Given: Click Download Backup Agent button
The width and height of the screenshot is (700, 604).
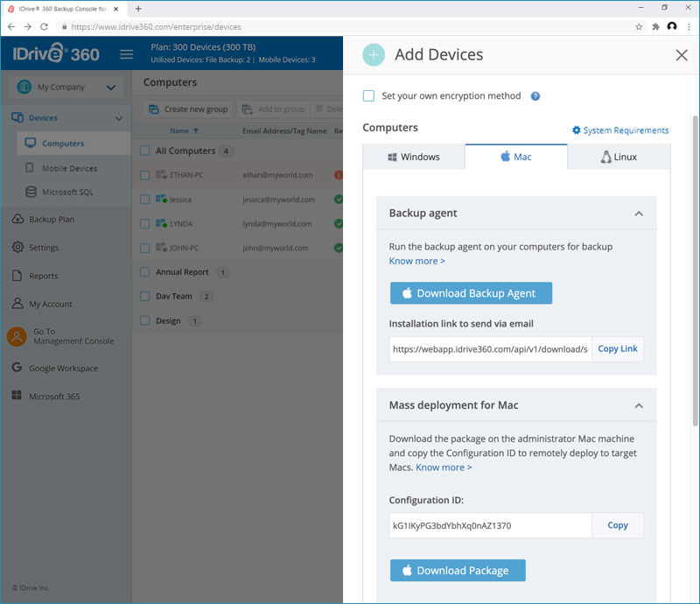Looking at the screenshot, I should tap(471, 293).
